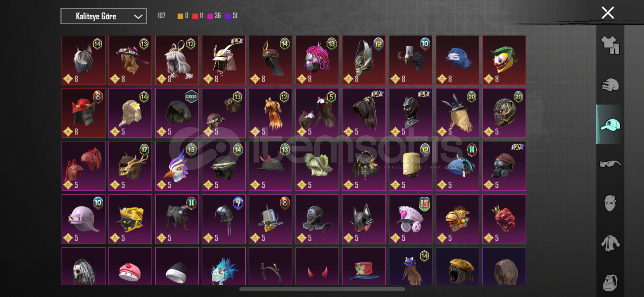The height and width of the screenshot is (297, 644).
Task: Select the cap headwear category icon
Action: pos(610,125)
